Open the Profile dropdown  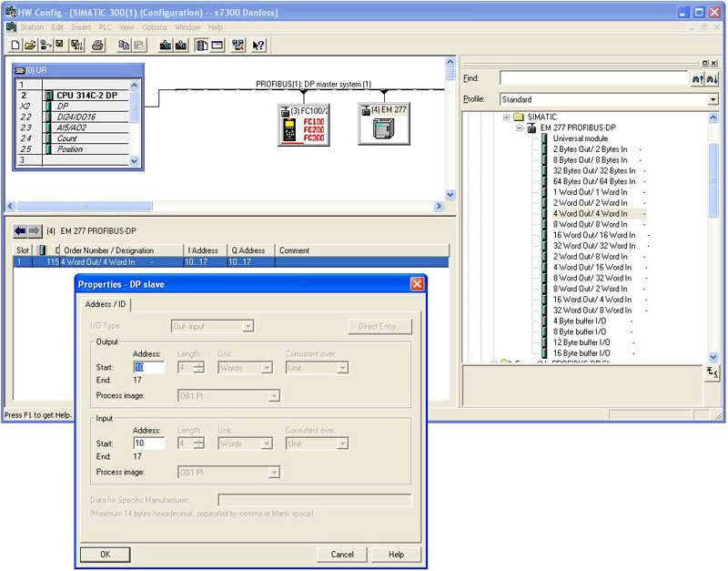[713, 99]
